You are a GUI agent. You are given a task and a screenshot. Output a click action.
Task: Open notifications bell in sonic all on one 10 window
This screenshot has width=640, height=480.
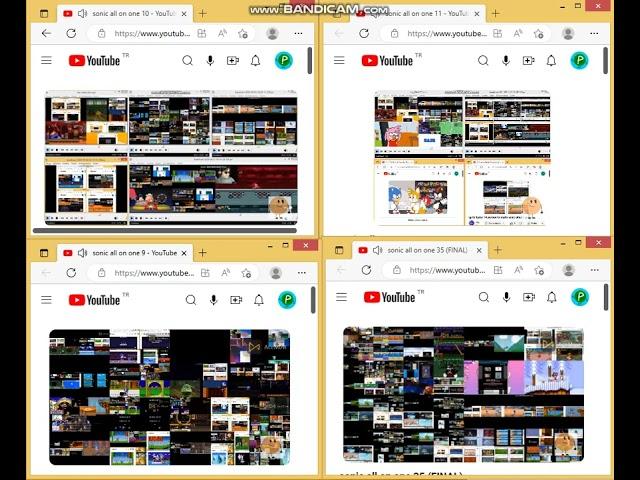coord(256,61)
